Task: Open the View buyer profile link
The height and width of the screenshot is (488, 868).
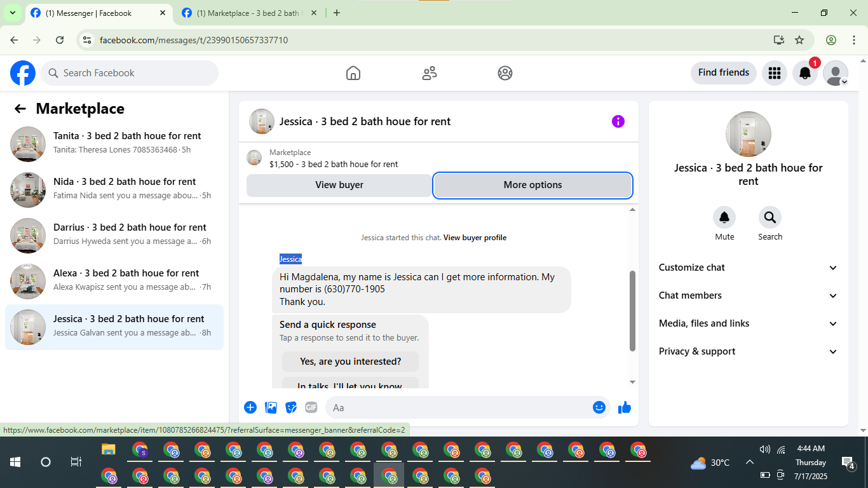Action: click(475, 238)
